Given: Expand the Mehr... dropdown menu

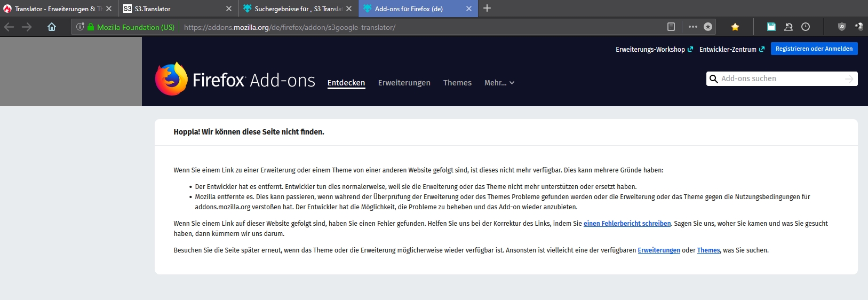Looking at the screenshot, I should pos(499,83).
